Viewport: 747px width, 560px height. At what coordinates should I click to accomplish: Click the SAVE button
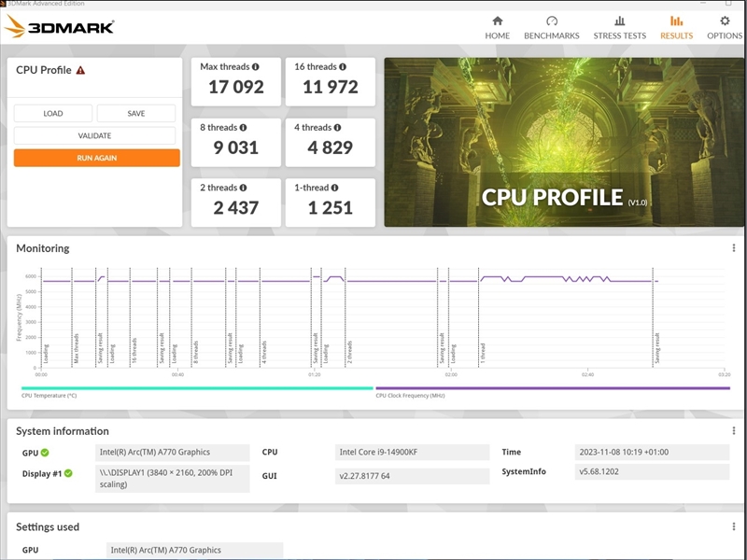point(135,113)
